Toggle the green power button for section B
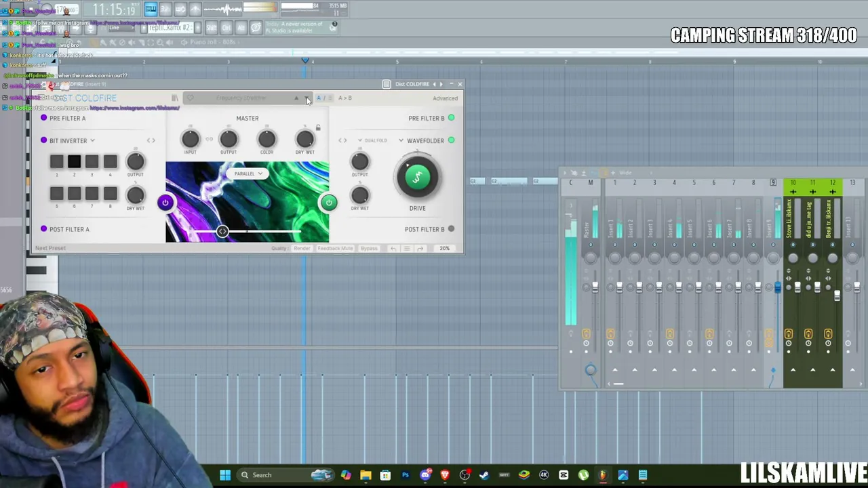Image resolution: width=868 pixels, height=488 pixels. pos(329,203)
